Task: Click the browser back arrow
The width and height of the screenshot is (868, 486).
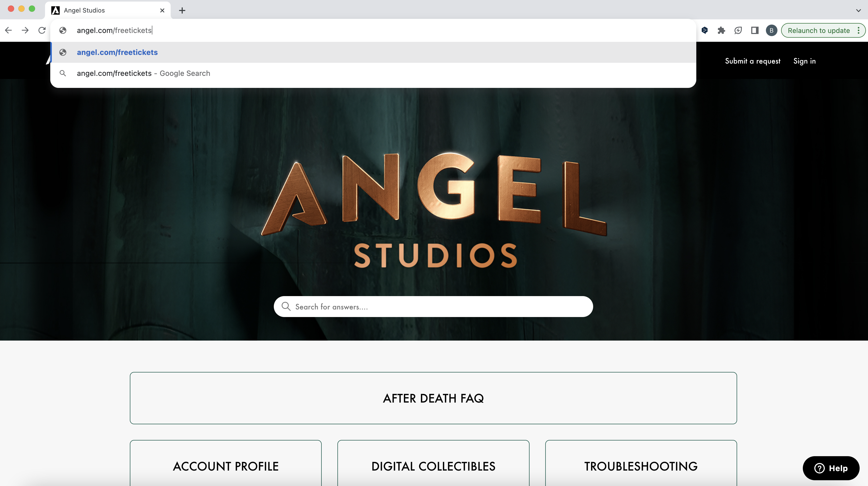Action: tap(8, 30)
